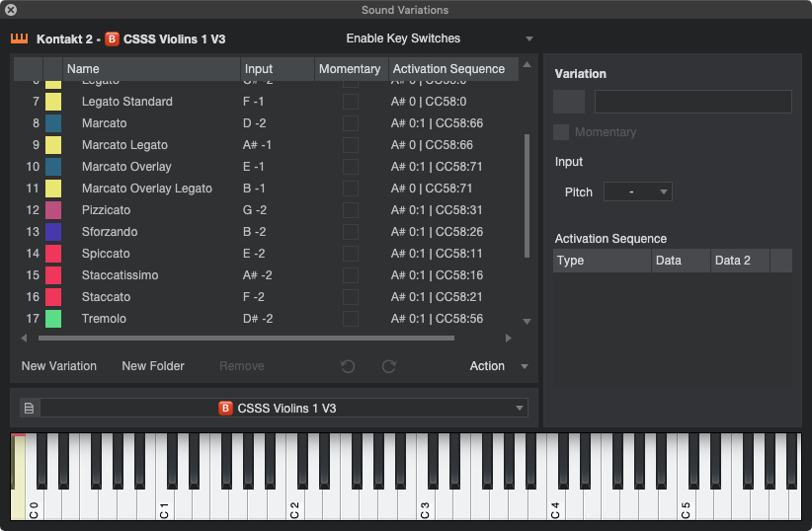Click activation sequence A# 0 | CC58:71
This screenshot has height=531, width=812.
[432, 189]
